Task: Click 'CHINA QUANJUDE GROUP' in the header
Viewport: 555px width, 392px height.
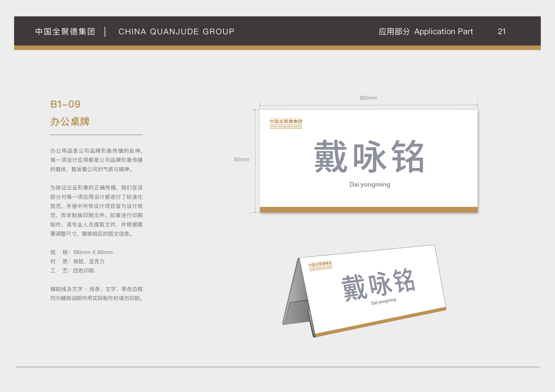Action: click(176, 32)
